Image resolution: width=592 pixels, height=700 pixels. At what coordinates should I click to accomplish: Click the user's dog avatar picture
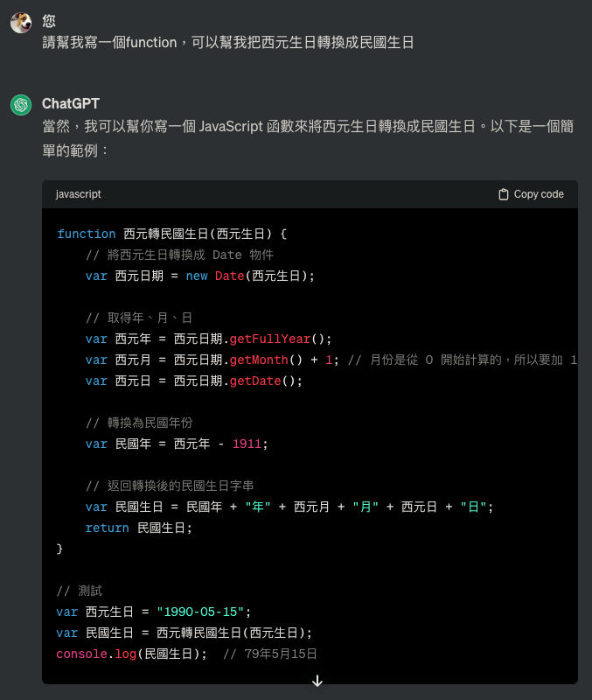point(21,23)
